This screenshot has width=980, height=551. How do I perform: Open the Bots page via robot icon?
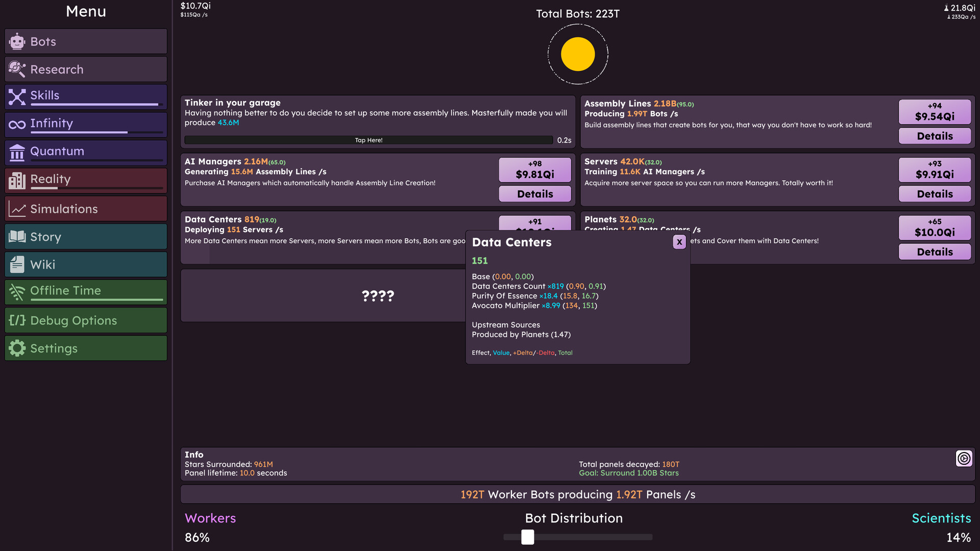coord(17,41)
